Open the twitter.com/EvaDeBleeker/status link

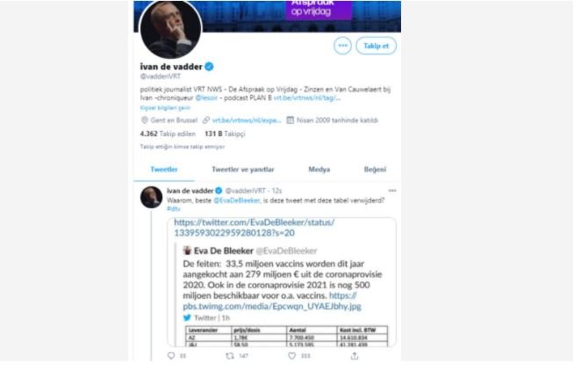(255, 228)
